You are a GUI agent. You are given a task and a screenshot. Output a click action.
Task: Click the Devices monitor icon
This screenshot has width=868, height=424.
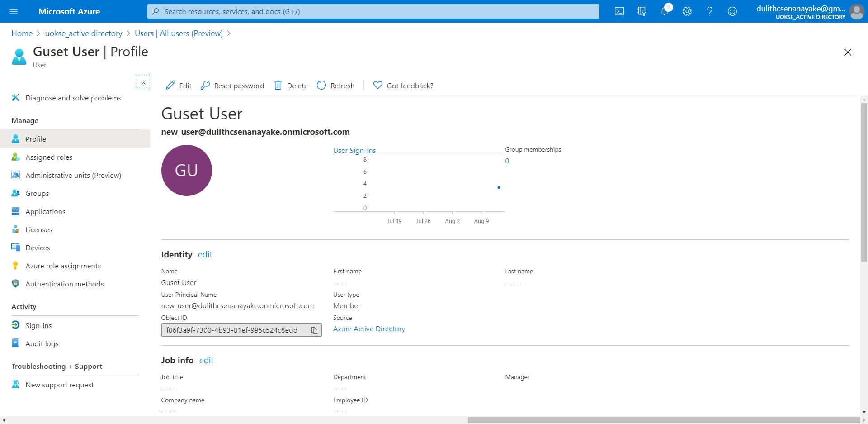click(x=15, y=248)
